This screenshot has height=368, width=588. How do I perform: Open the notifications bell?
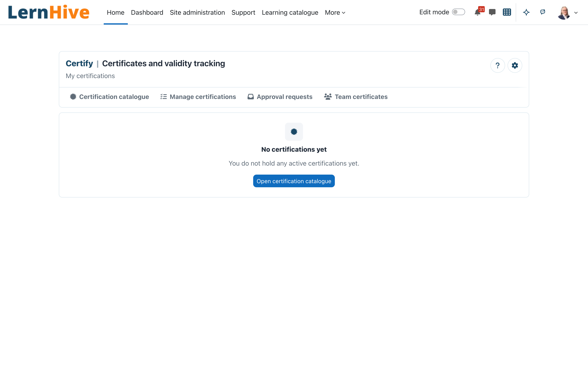coord(478,12)
